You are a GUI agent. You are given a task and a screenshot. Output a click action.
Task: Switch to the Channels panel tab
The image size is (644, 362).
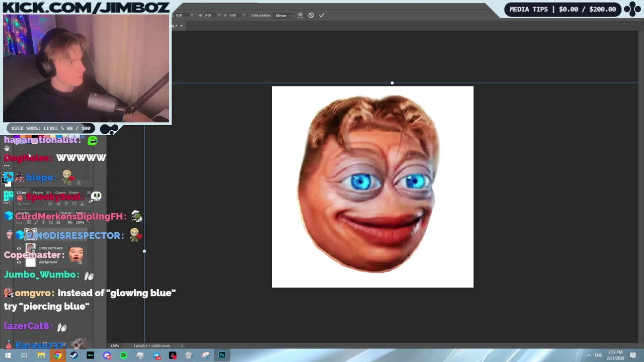(x=60, y=193)
